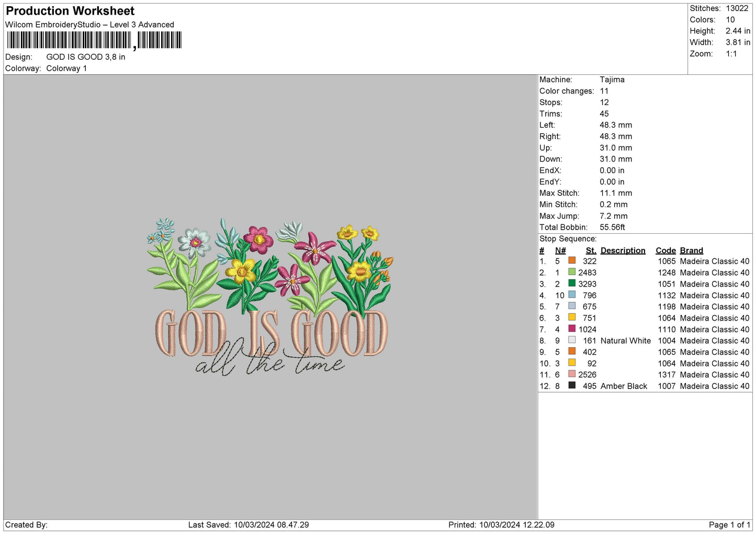Click the Amber Black swatch in stop 12

(x=572, y=385)
